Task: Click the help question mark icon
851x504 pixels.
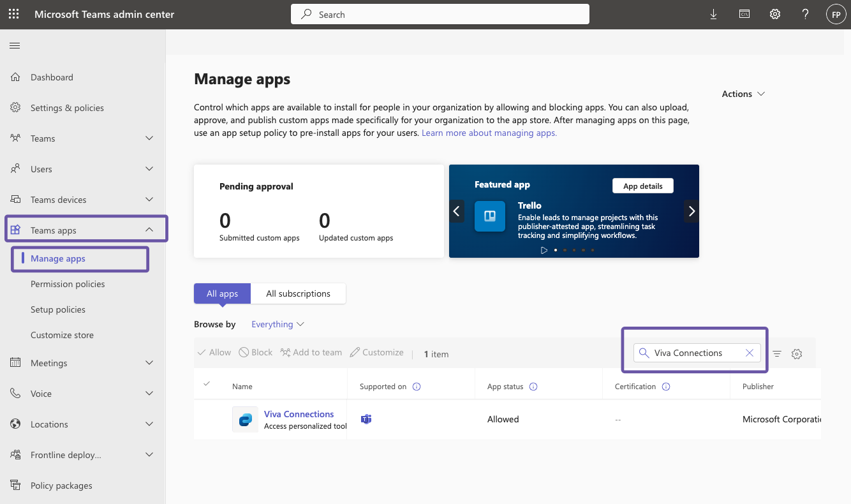Action: 805,14
